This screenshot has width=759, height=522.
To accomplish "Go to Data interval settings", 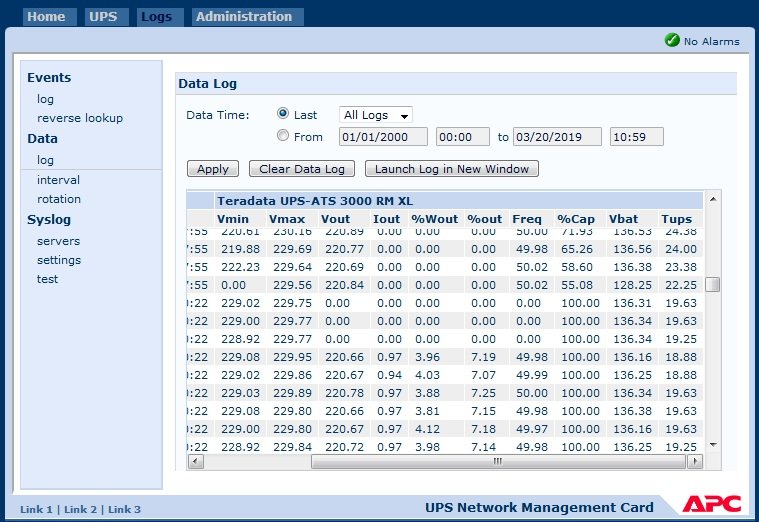I will tap(58, 180).
